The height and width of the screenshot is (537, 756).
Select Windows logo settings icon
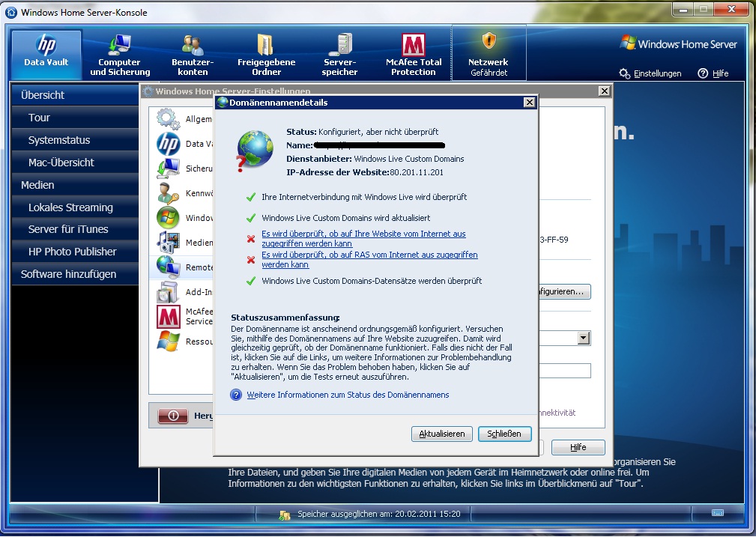(x=168, y=217)
